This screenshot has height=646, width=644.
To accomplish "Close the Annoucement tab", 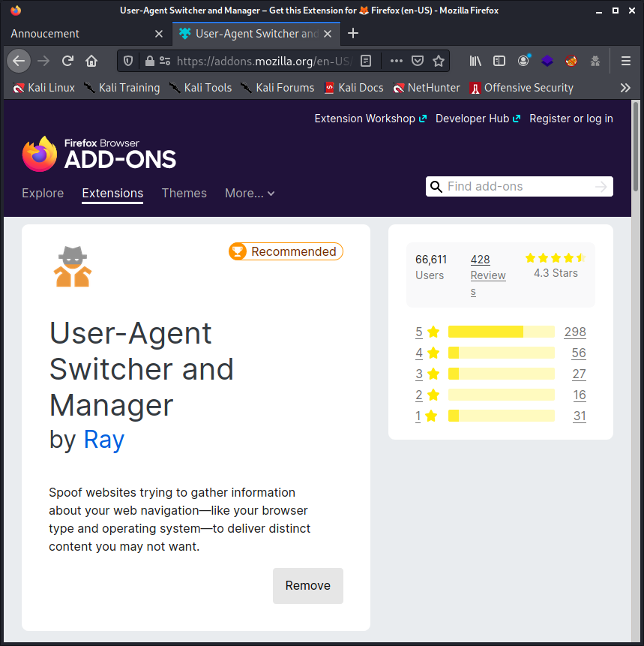I will point(158,34).
